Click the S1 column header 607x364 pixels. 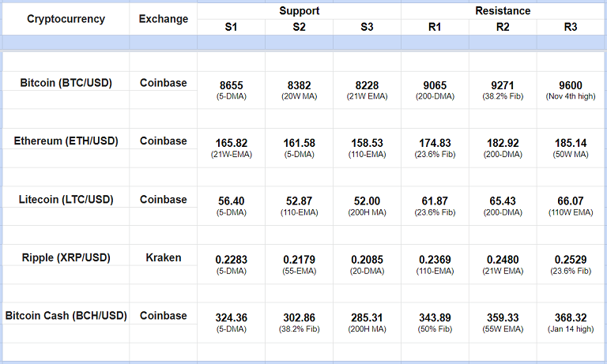point(231,28)
